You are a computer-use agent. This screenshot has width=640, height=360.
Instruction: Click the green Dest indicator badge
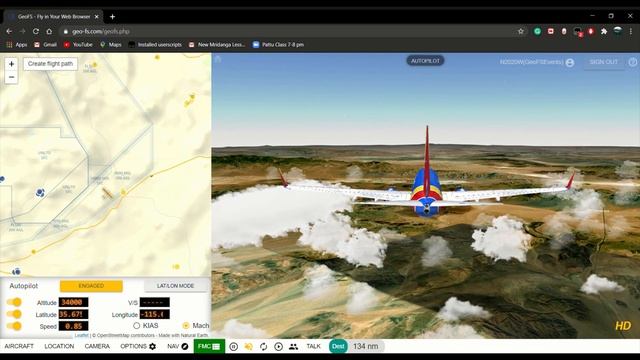338,346
